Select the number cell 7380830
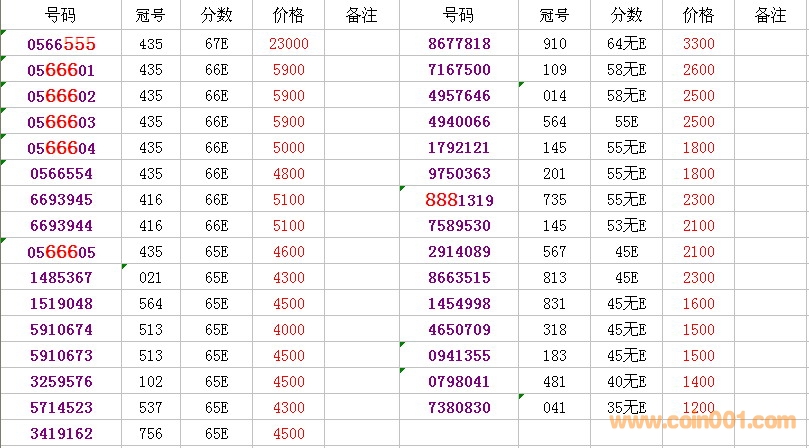 tap(459, 408)
